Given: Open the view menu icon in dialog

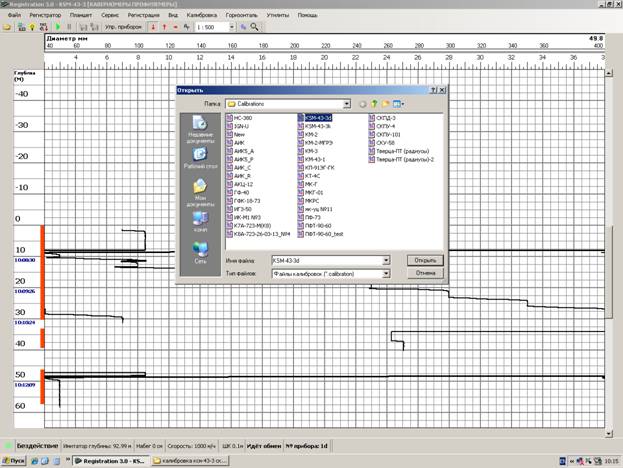Looking at the screenshot, I should [398, 104].
